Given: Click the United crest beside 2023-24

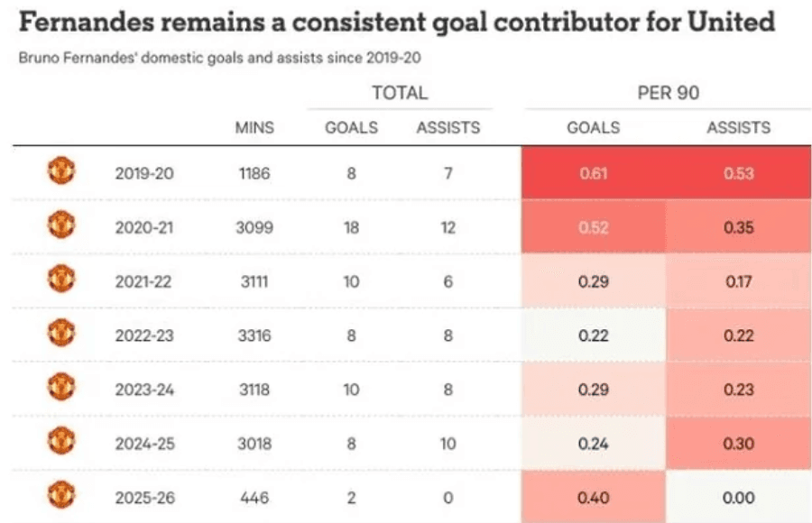Looking at the screenshot, I should [60, 388].
